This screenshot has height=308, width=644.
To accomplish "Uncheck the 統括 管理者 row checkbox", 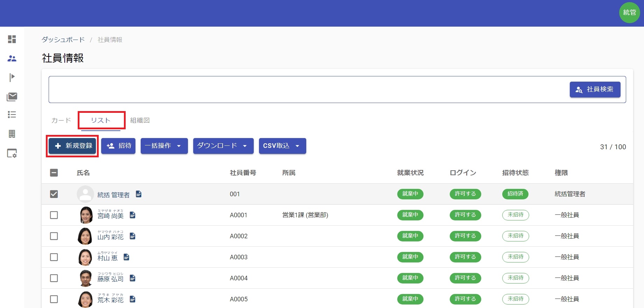I will click(x=54, y=194).
